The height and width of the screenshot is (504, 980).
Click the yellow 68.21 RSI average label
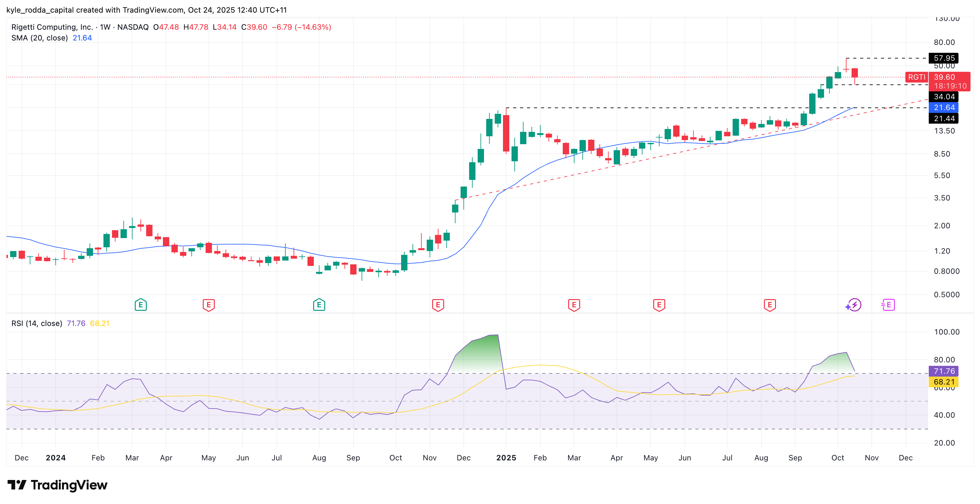pyautogui.click(x=944, y=382)
